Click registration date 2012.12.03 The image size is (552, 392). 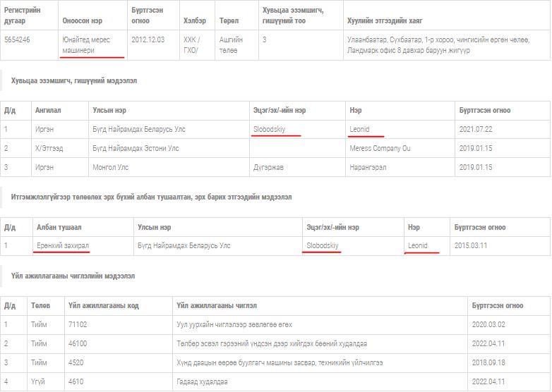[x=148, y=40]
